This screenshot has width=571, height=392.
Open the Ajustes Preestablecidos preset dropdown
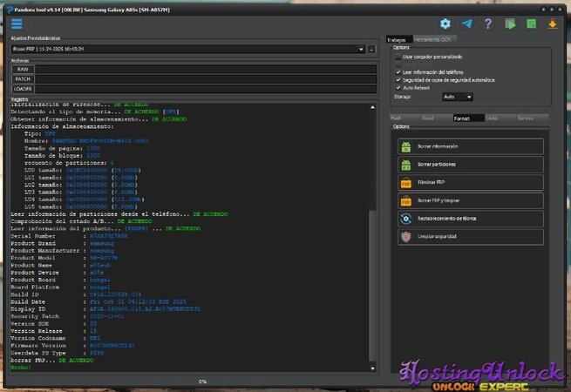coord(188,50)
